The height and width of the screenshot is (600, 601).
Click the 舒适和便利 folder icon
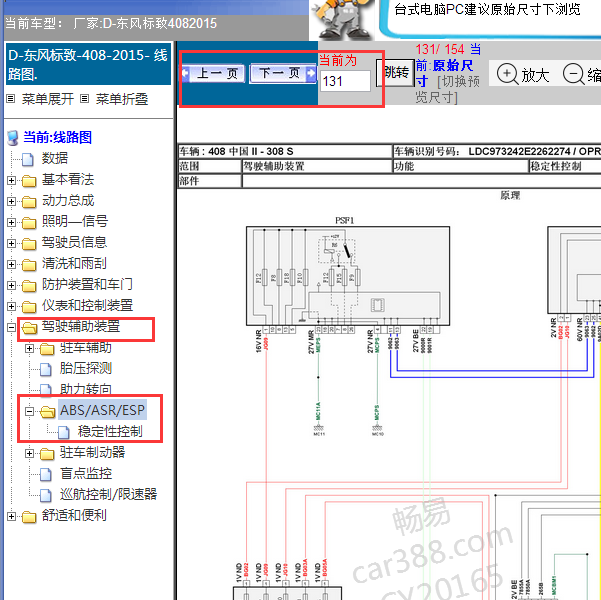click(x=29, y=517)
